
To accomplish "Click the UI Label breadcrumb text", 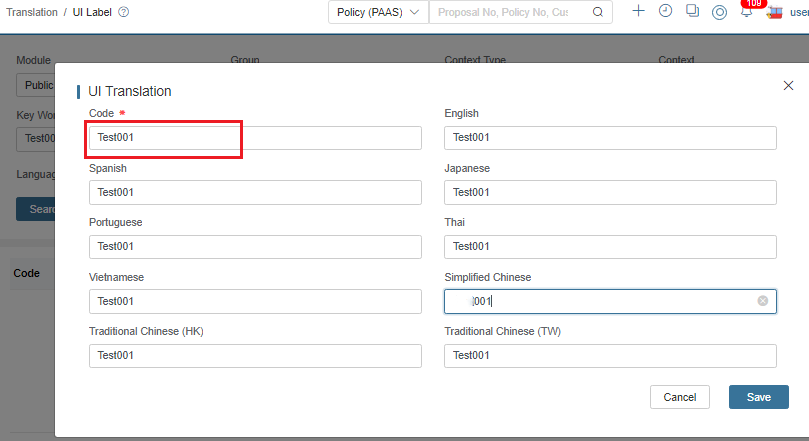I will pos(92,12).
